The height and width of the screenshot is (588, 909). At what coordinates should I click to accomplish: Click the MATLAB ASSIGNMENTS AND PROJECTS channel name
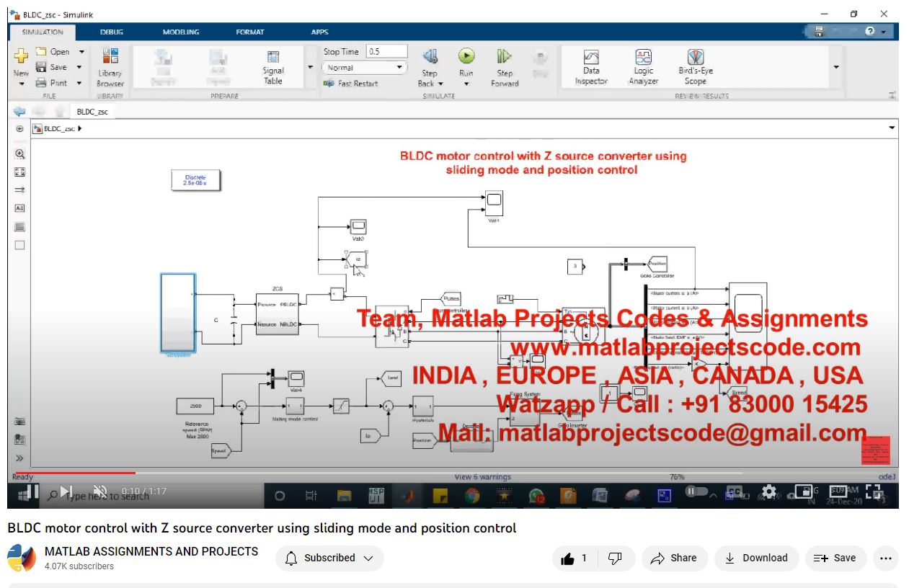pos(151,551)
